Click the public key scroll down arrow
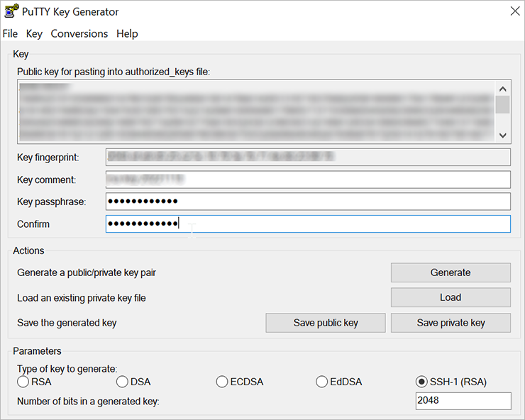Viewport: 525px width, 420px height. pos(502,136)
